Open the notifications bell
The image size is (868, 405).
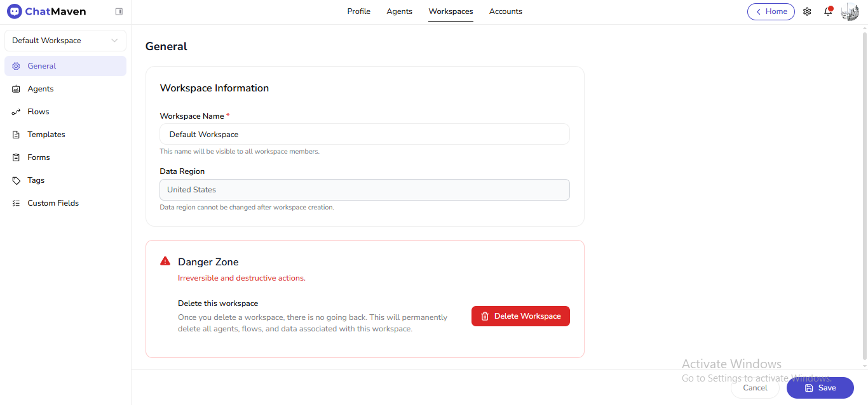click(827, 11)
